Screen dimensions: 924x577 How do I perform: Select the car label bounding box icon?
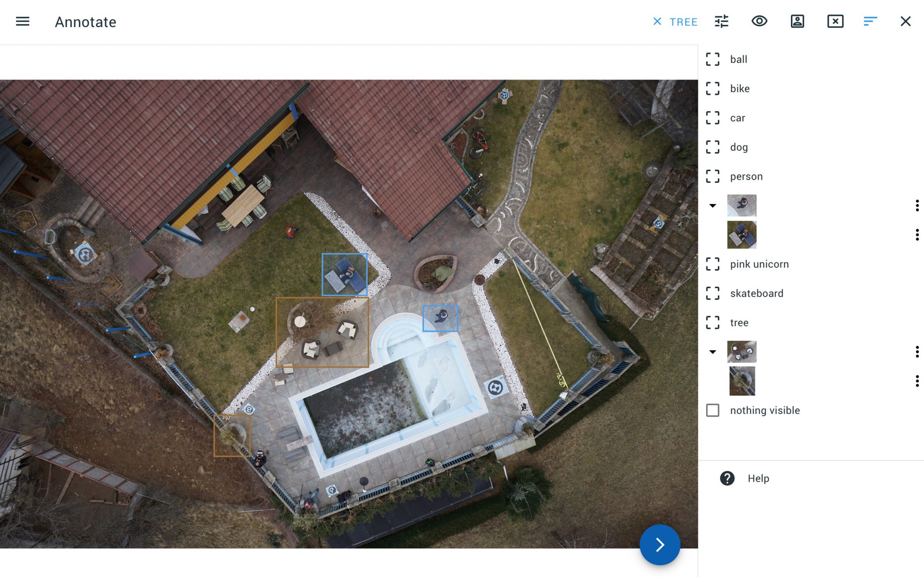coord(713,118)
